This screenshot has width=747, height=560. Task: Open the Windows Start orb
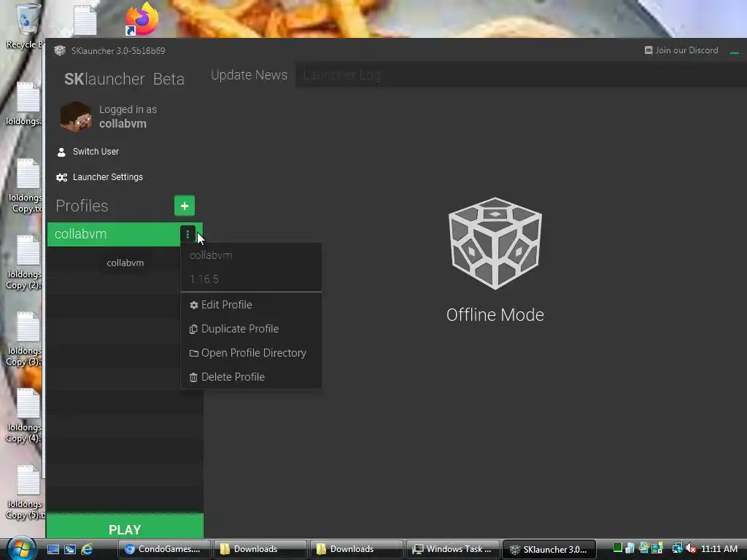[x=21, y=548]
